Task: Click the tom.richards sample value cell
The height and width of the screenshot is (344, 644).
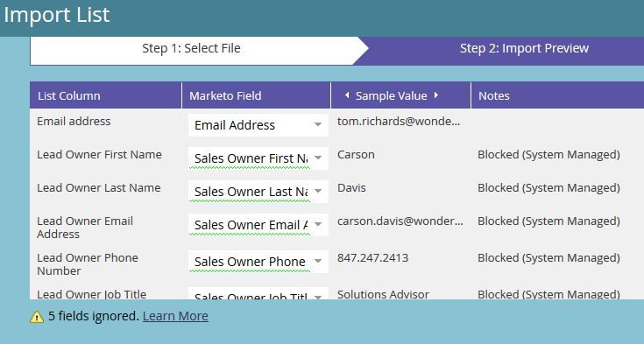Action: pos(399,122)
